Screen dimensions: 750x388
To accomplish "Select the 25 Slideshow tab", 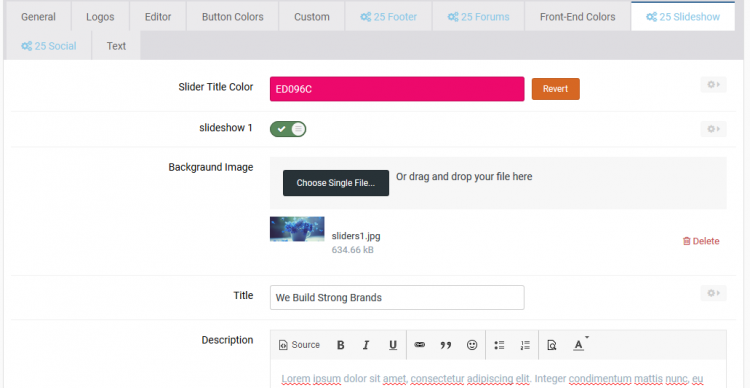I will click(x=683, y=17).
